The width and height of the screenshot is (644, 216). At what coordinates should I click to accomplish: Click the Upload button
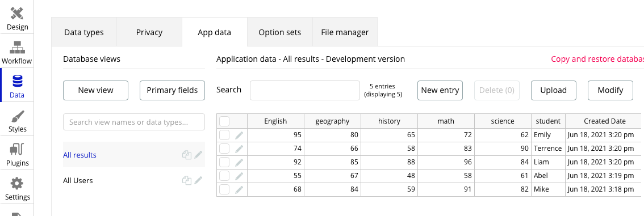pos(554,90)
